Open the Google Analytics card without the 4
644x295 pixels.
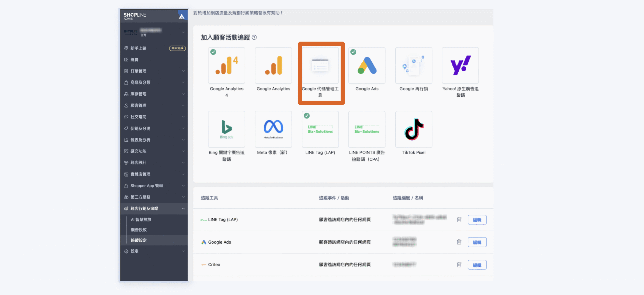(273, 65)
